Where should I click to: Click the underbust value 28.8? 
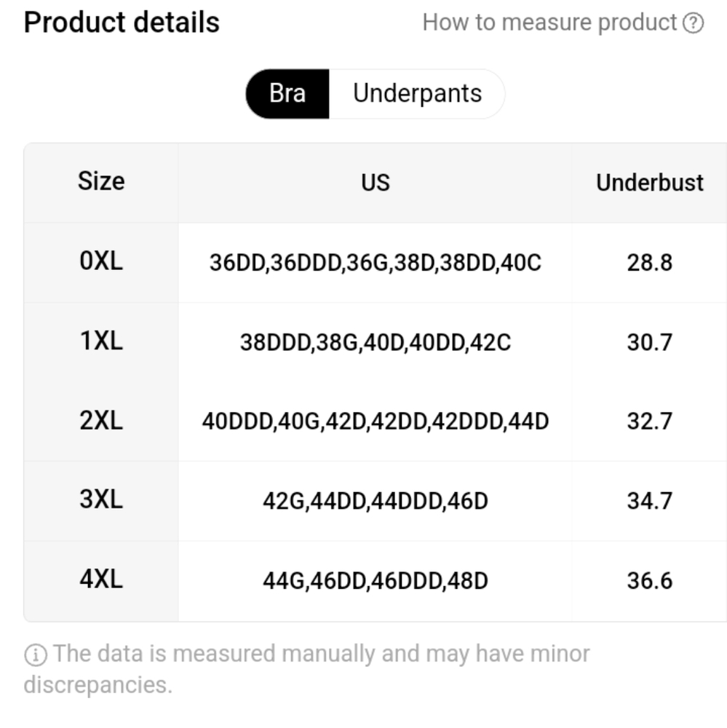click(649, 262)
